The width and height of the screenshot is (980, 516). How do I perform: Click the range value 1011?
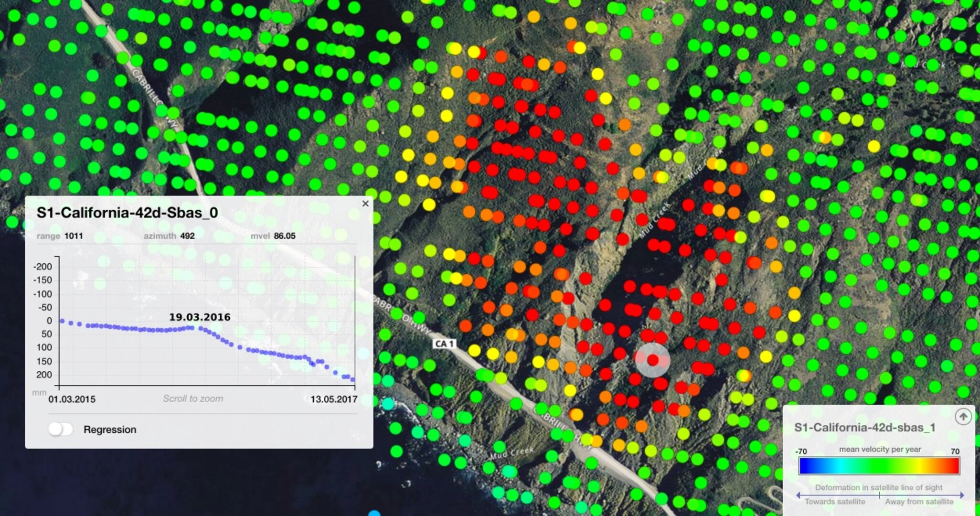click(x=74, y=236)
